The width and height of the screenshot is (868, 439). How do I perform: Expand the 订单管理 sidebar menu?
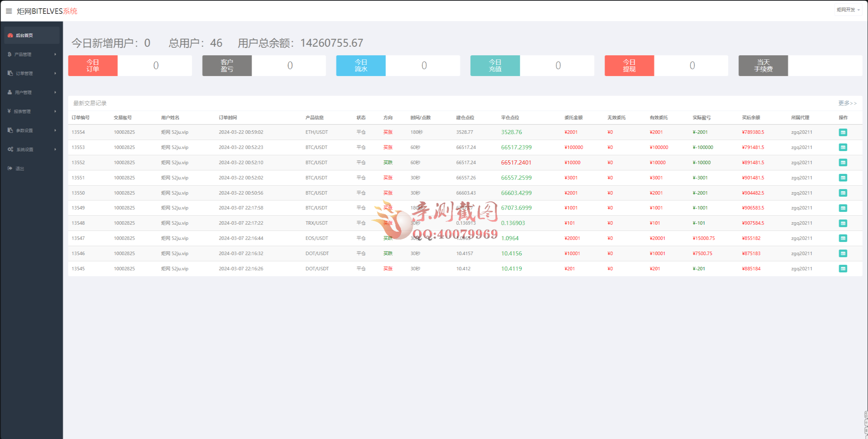tap(31, 73)
